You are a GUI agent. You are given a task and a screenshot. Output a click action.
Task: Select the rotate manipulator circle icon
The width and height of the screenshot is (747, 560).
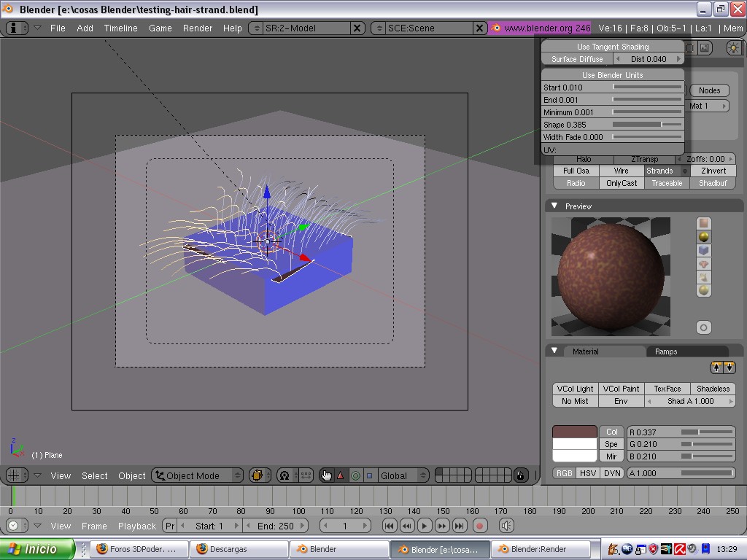355,475
